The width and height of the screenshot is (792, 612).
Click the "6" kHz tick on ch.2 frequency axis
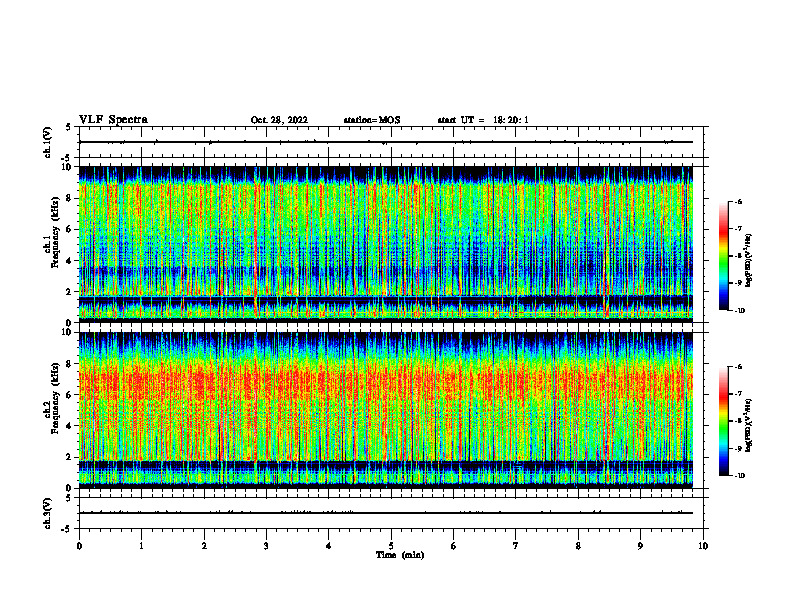(x=69, y=395)
